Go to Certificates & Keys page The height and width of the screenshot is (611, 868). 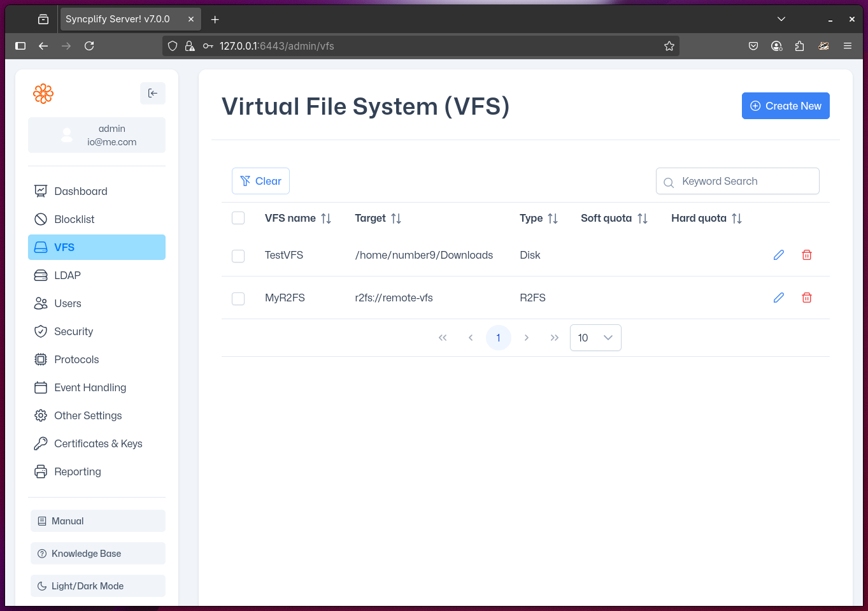coord(98,443)
